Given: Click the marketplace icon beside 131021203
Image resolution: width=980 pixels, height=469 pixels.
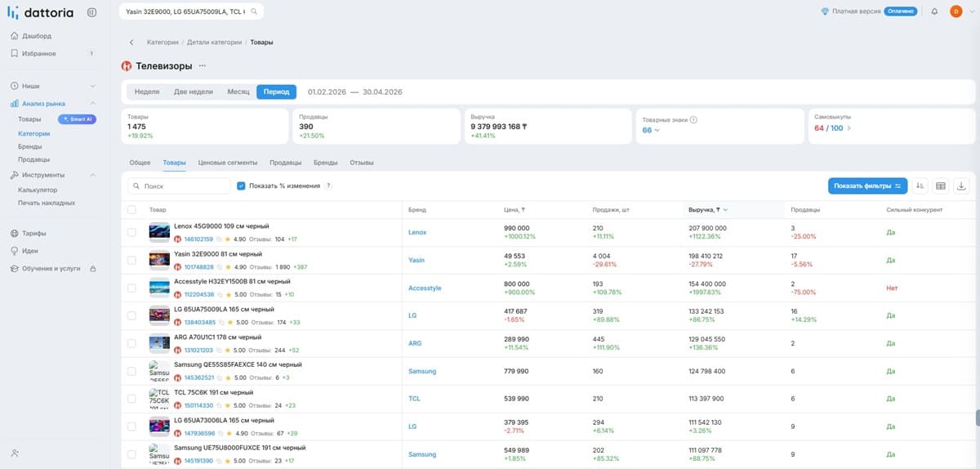Looking at the screenshot, I should [x=178, y=351].
